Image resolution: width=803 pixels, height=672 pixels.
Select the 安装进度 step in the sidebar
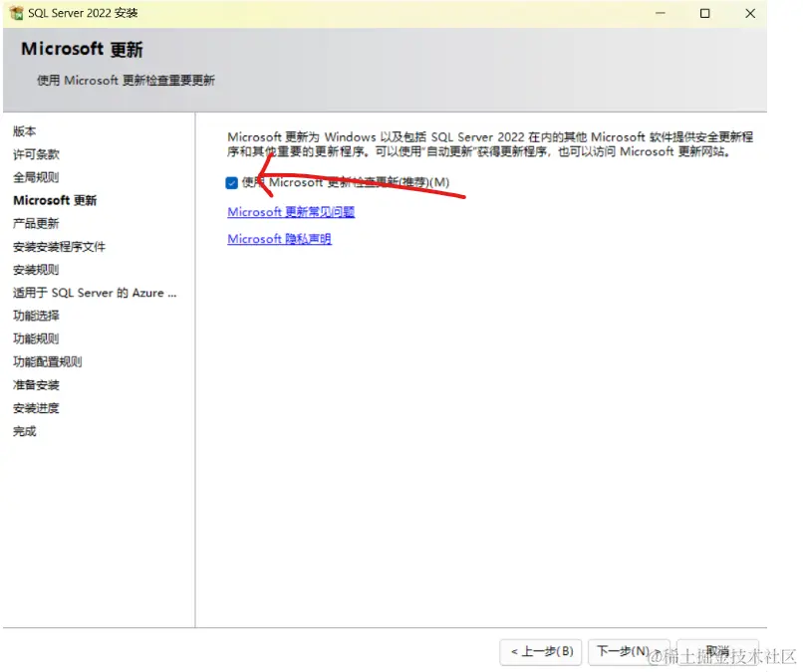[x=36, y=408]
